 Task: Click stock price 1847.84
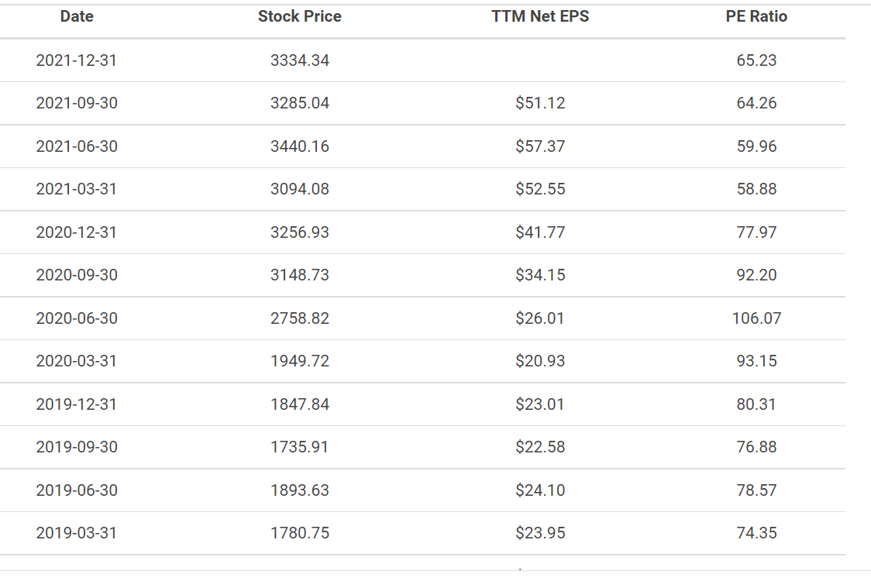(299, 404)
